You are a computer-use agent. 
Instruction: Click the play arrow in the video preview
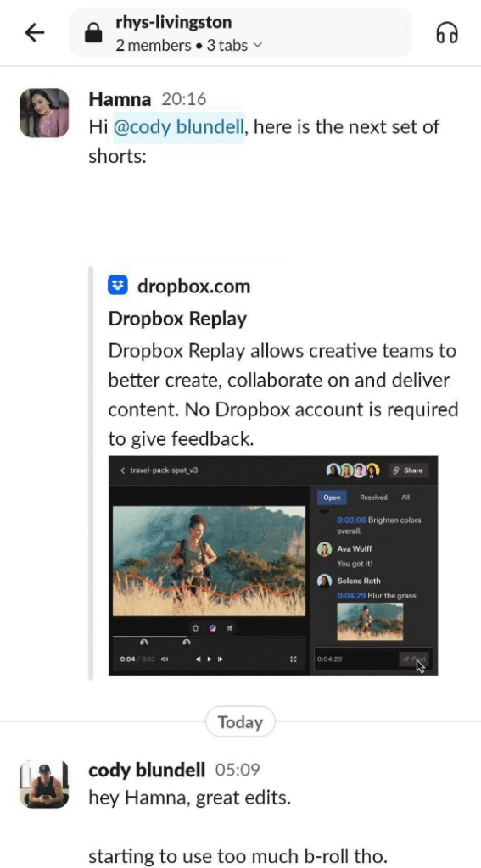[209, 659]
